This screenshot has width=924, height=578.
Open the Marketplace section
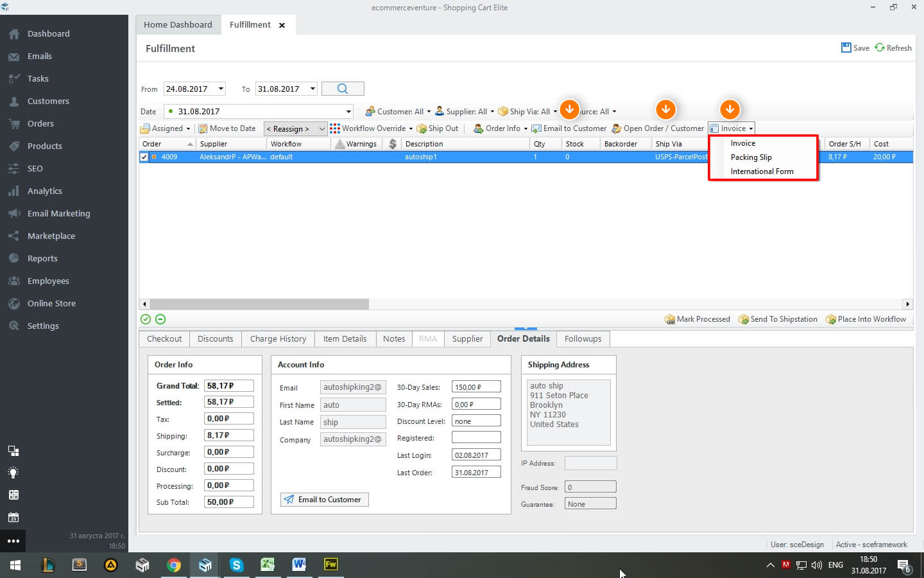click(x=51, y=236)
